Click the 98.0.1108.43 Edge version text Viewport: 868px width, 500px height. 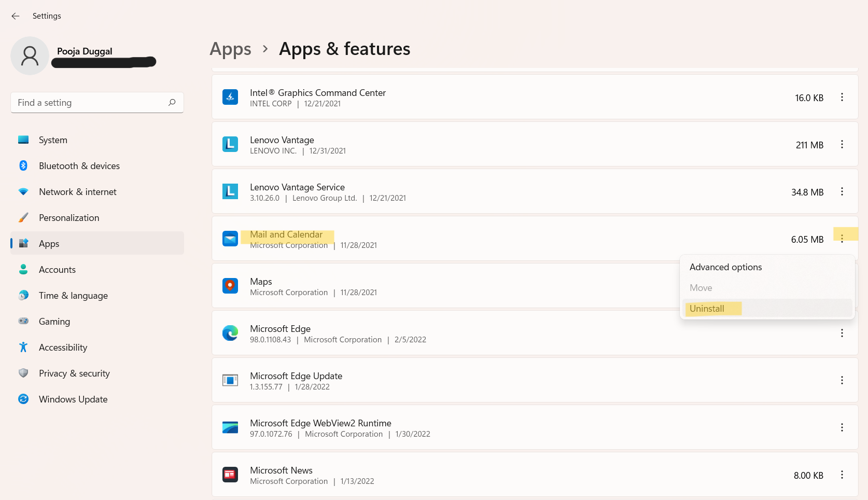[x=270, y=340]
